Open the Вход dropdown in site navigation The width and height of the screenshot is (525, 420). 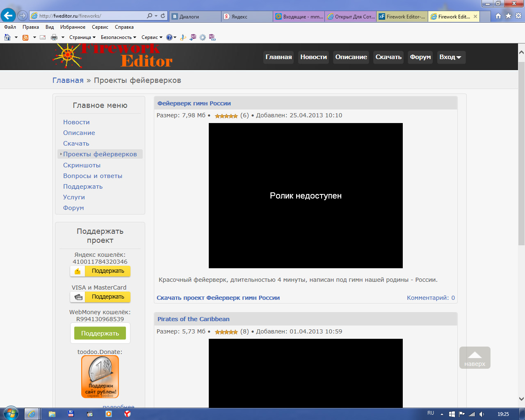(450, 57)
